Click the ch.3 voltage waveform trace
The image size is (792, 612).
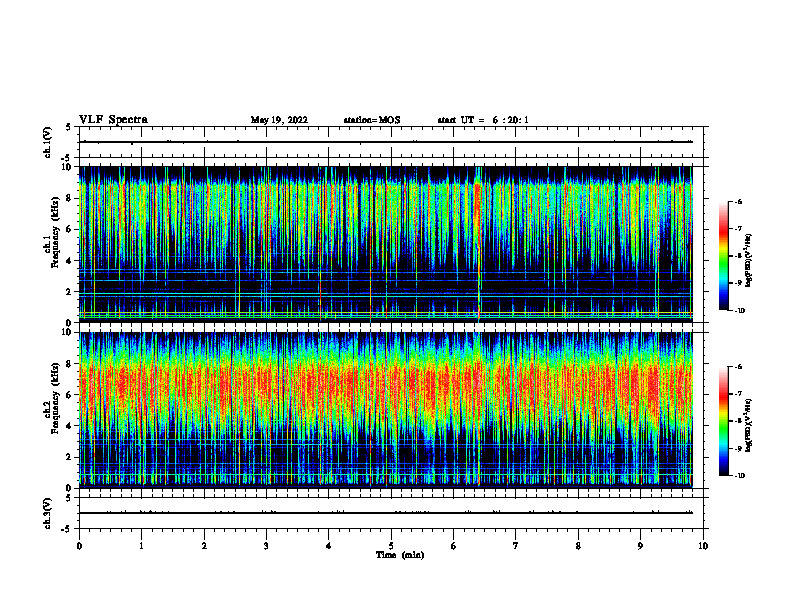386,513
